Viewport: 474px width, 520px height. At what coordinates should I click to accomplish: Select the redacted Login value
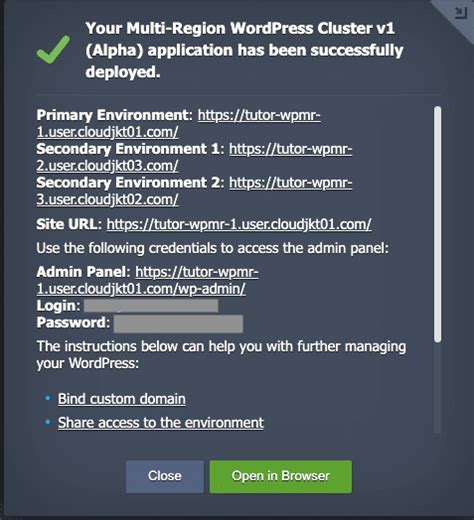[151, 306]
